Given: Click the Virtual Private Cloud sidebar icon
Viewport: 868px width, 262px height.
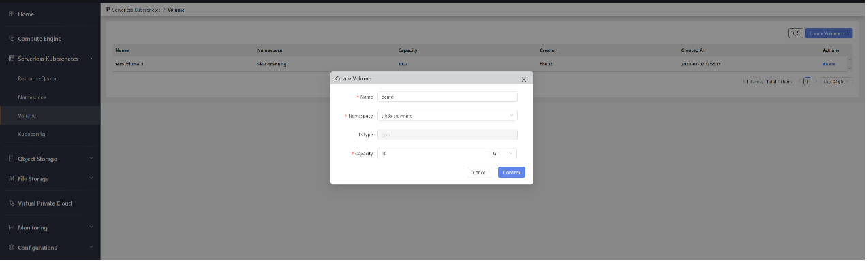Looking at the screenshot, I should pos(12,203).
